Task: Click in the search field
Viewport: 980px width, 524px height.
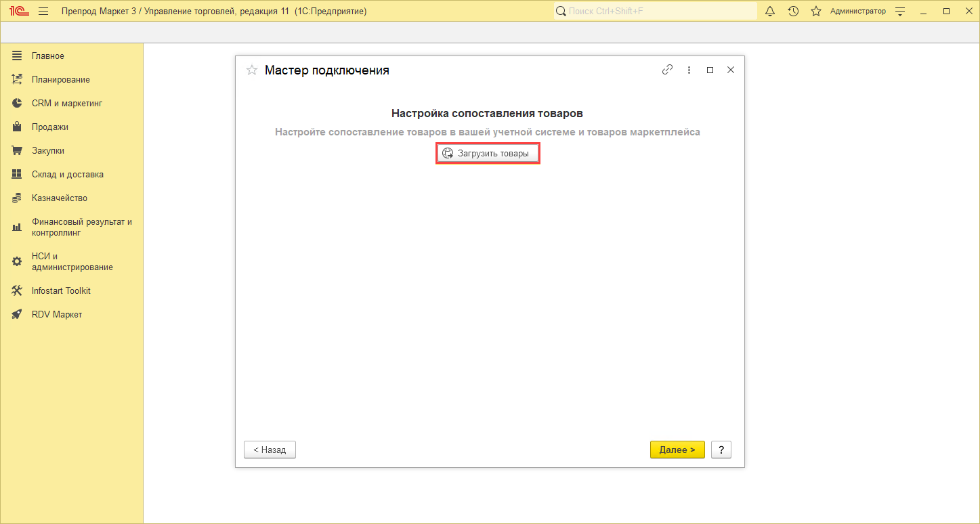Action: click(656, 12)
